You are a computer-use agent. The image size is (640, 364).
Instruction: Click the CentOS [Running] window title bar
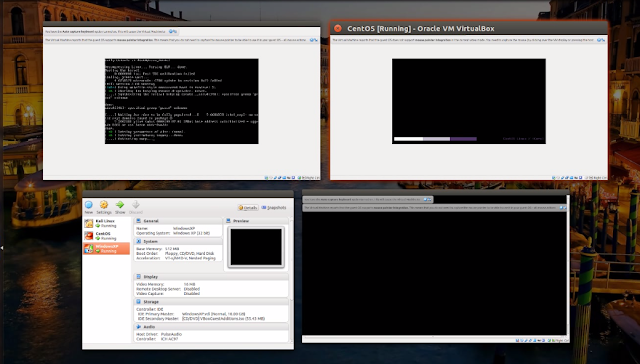469,28
